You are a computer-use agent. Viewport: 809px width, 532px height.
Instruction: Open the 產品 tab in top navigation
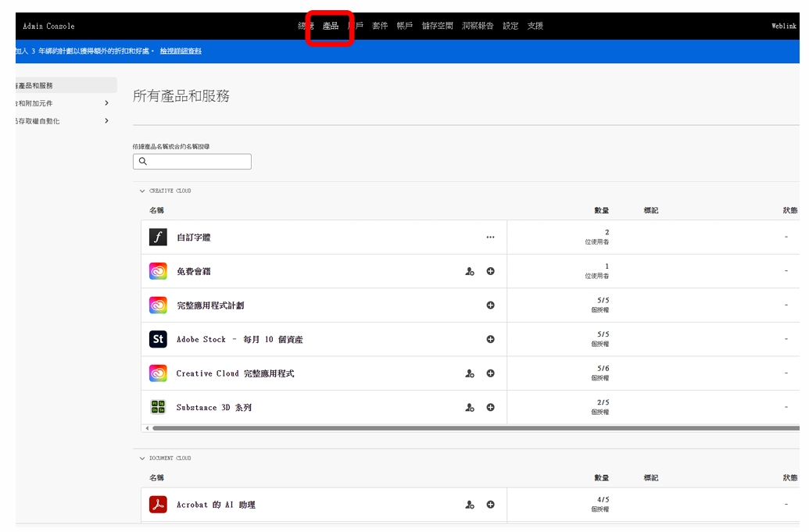[330, 26]
